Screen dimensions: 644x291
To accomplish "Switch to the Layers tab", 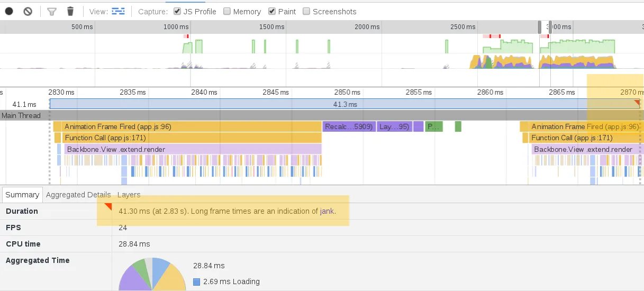I will click(129, 195).
